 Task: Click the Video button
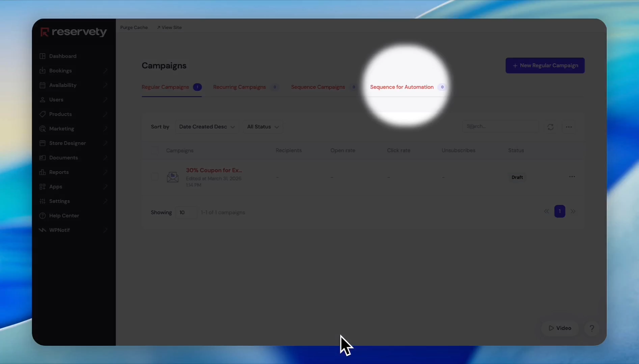point(560,328)
